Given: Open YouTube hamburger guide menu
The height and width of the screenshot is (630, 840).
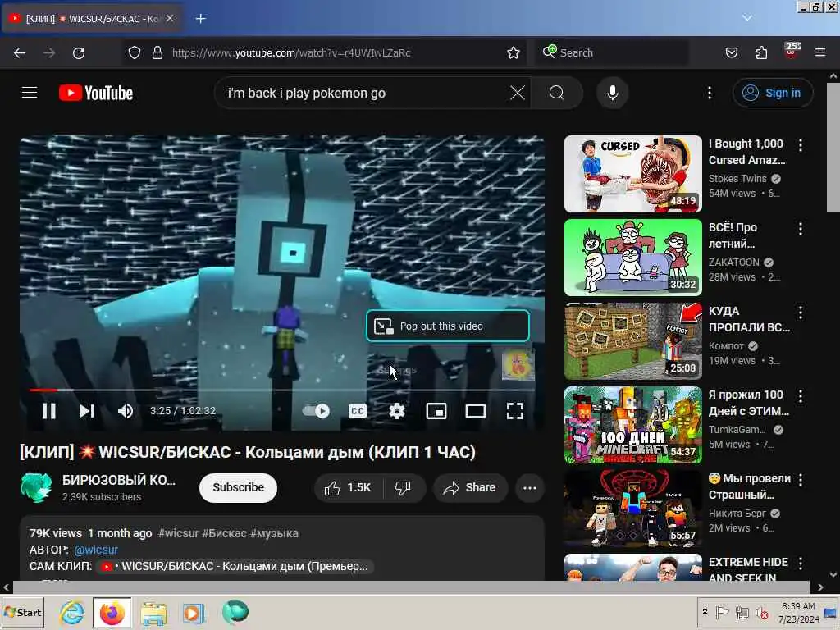Looking at the screenshot, I should (30, 93).
